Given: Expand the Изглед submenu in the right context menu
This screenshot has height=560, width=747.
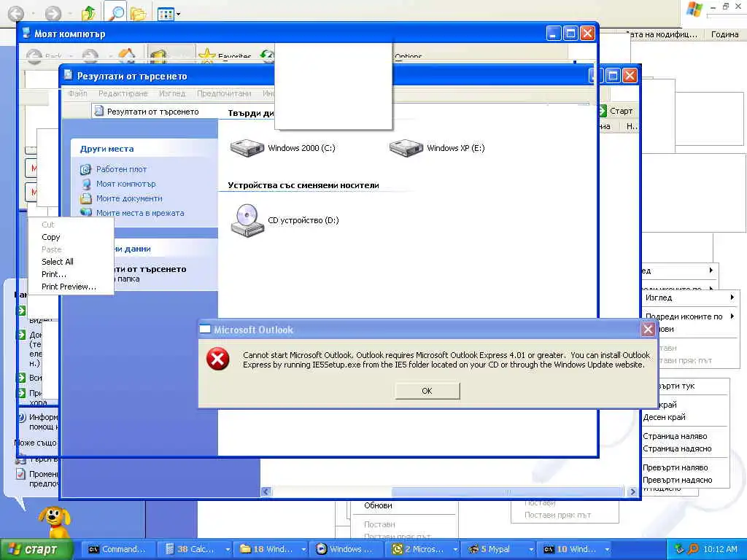Looking at the screenshot, I should click(x=689, y=297).
